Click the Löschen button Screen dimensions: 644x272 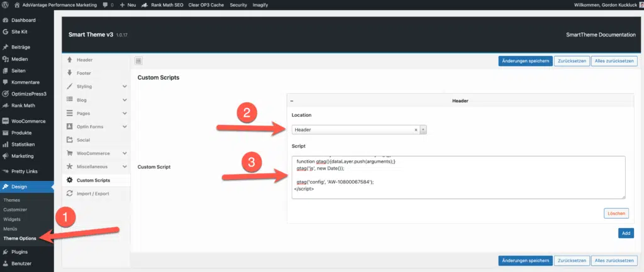point(616,214)
